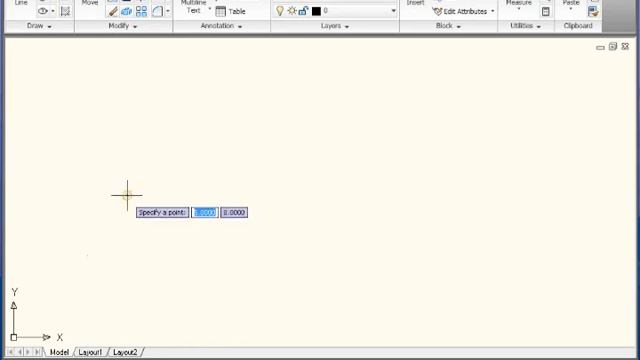Open the Measure dropdown arrow
Viewport: 640px width, 360px height.
[519, 9]
